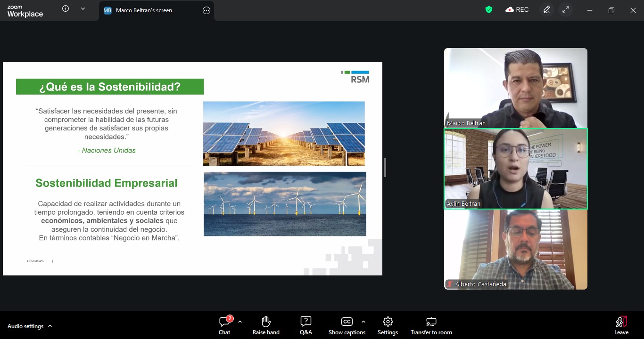The image size is (644, 339).
Task: Click the Naciones Unidas attribution text
Action: [x=107, y=151]
